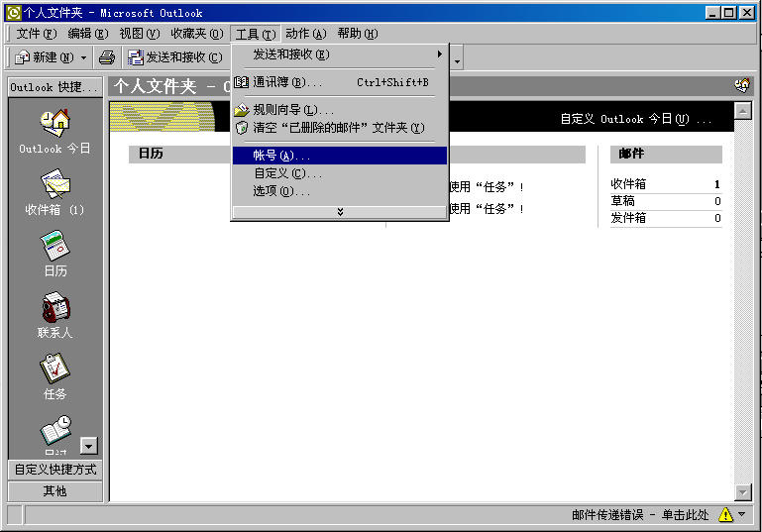Open the 动作 menu
Viewport: 762px width, 532px height.
point(305,34)
